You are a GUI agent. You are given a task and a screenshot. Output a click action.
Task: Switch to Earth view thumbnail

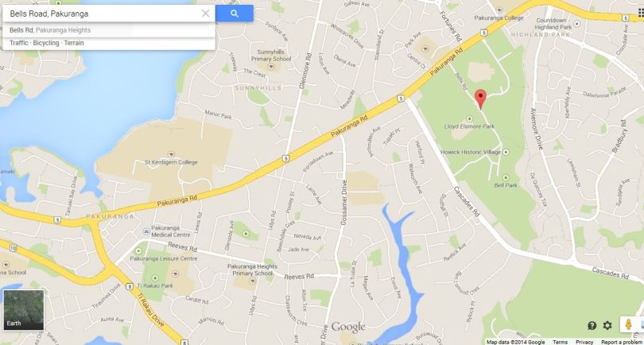[x=23, y=310]
